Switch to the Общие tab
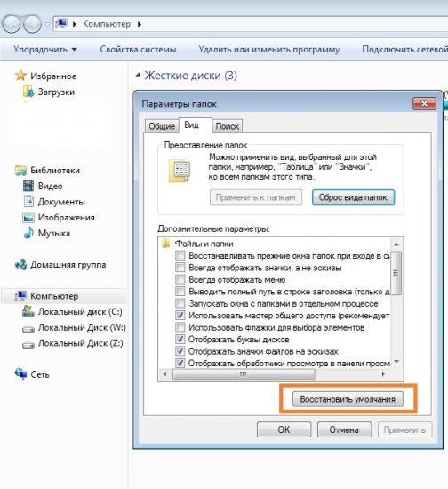The height and width of the screenshot is (489, 448). (x=162, y=126)
